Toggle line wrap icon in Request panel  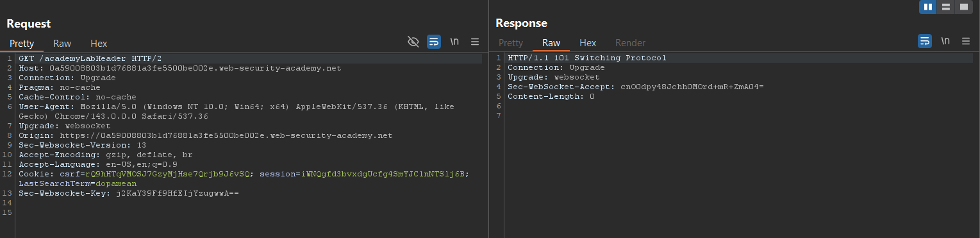pos(434,42)
